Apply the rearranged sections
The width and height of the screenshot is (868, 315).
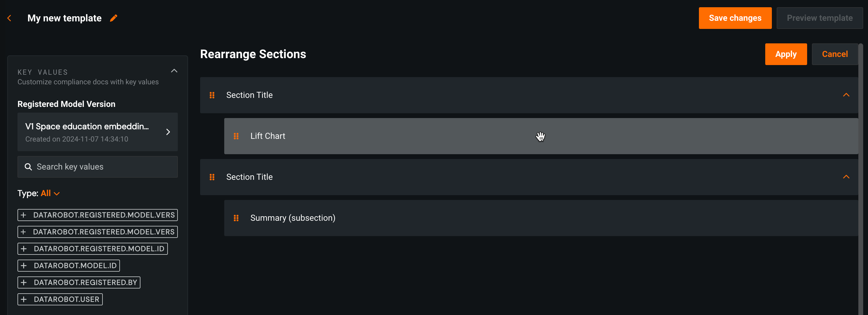(785, 54)
